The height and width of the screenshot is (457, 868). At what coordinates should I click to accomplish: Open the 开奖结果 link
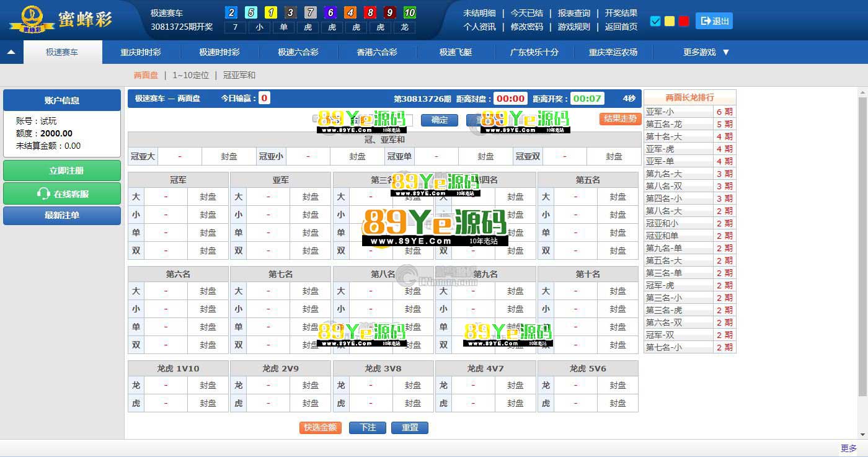(x=621, y=13)
